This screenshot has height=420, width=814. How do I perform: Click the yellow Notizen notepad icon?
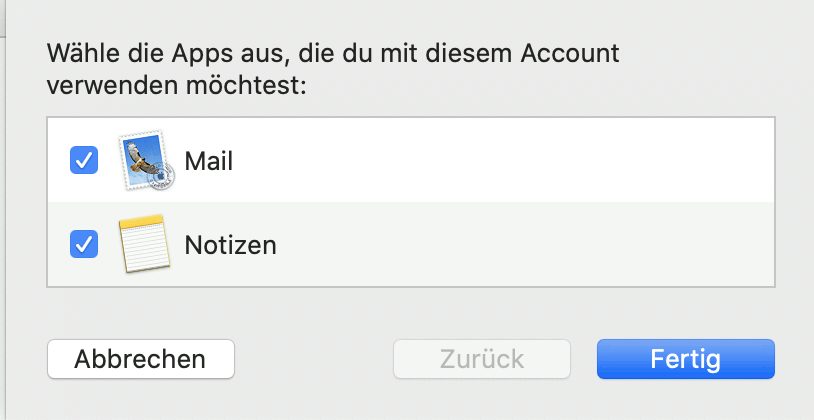[x=144, y=243]
